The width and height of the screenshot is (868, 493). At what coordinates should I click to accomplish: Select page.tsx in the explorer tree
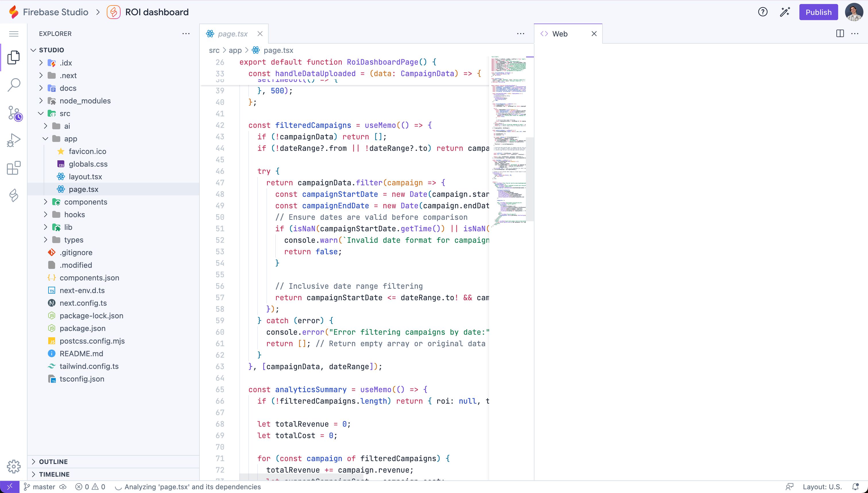(113, 189)
